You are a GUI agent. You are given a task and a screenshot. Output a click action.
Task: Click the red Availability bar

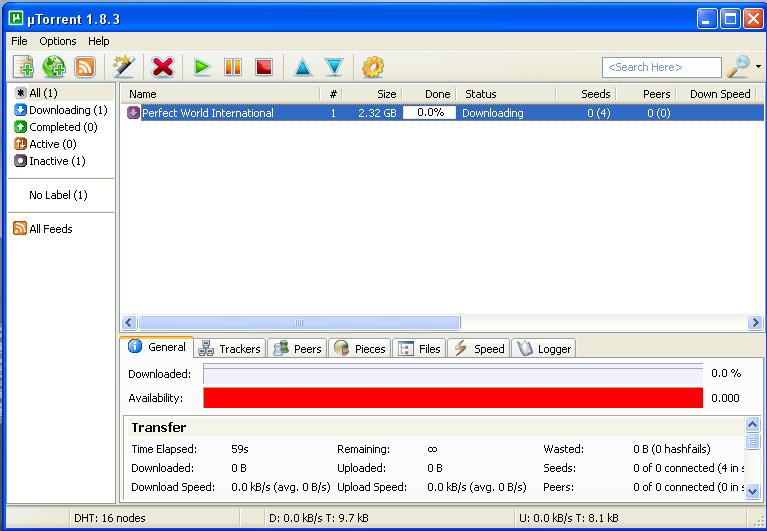453,398
